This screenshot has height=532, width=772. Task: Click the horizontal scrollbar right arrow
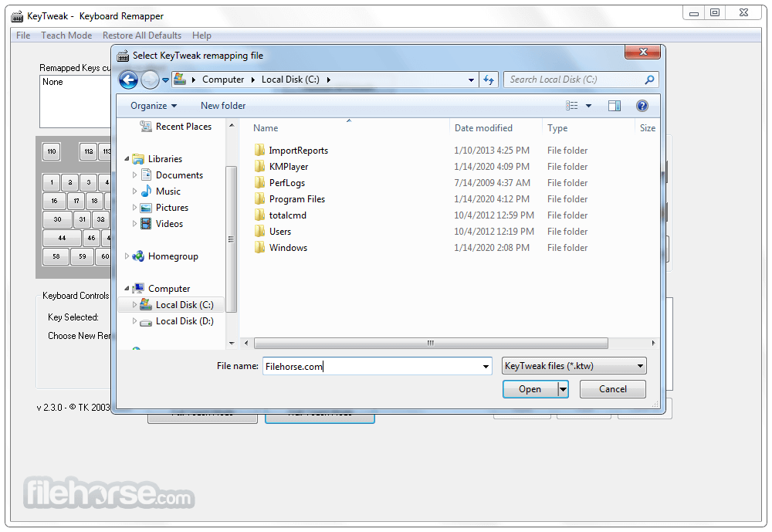[653, 343]
